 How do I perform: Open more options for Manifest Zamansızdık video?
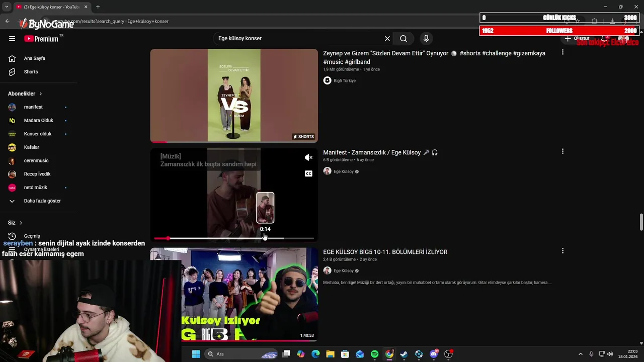(562, 151)
